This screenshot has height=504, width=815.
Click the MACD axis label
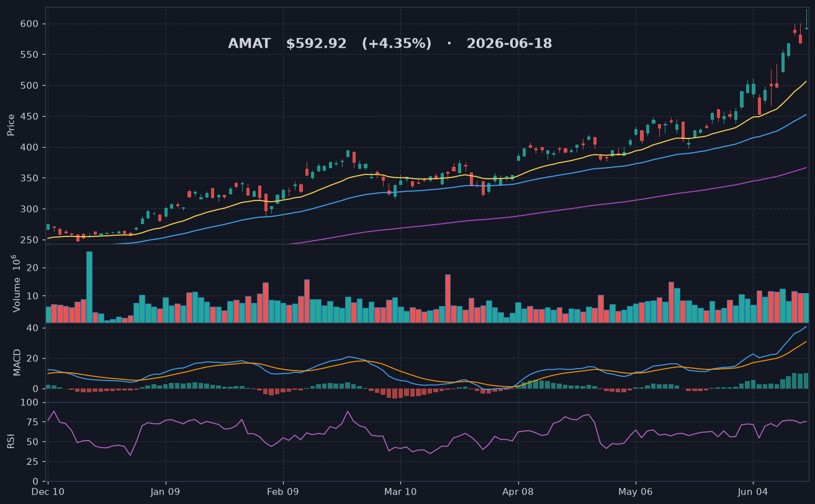tap(17, 362)
